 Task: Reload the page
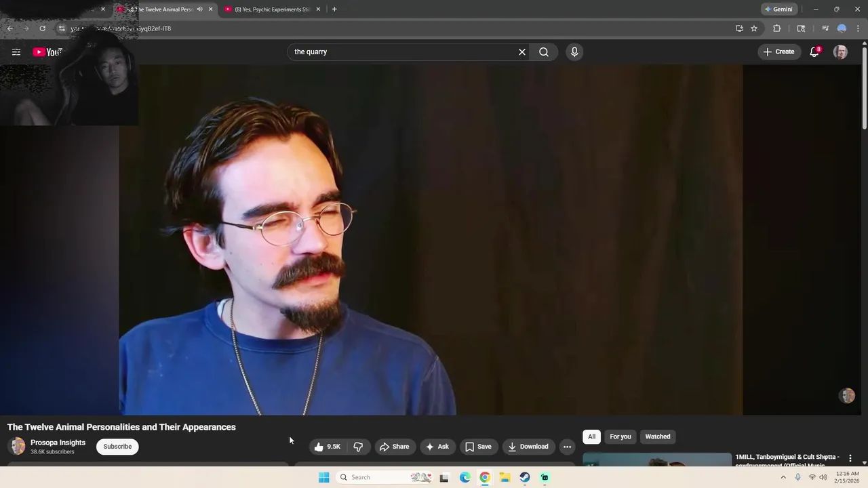pyautogui.click(x=42, y=28)
